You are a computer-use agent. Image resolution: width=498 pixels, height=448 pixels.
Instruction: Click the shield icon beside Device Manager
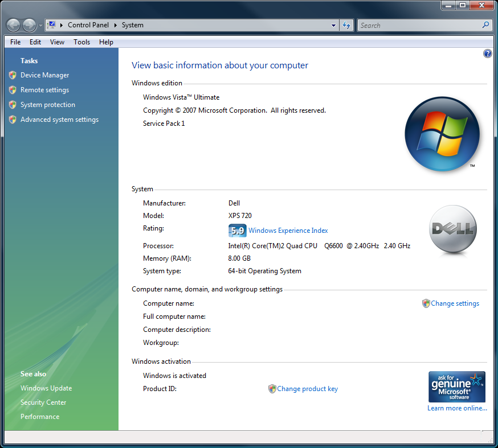(x=13, y=75)
